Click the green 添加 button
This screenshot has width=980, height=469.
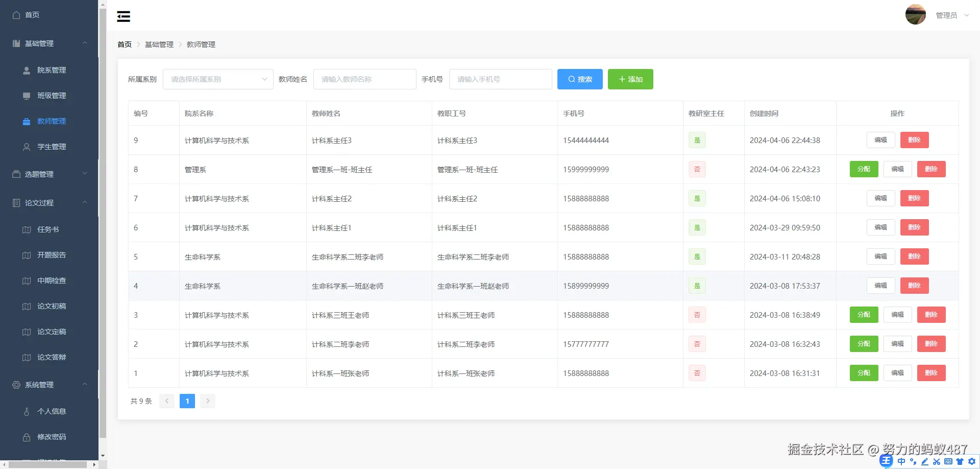pyautogui.click(x=630, y=79)
